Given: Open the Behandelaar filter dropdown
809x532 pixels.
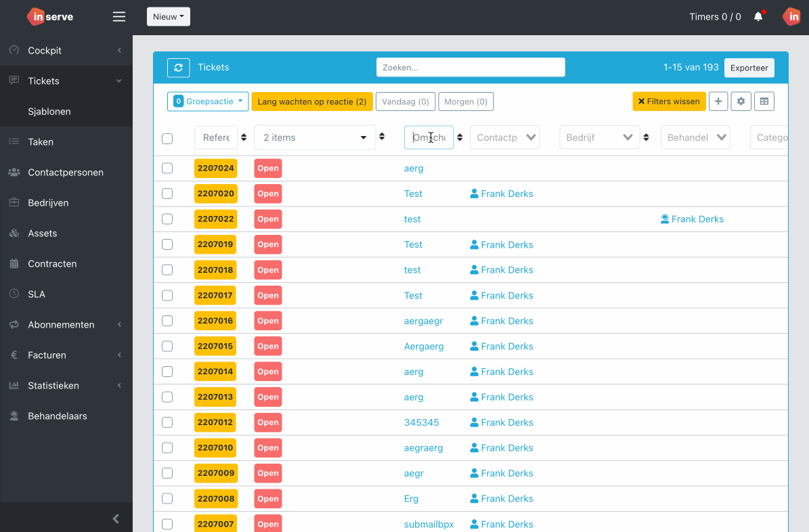Looking at the screenshot, I should coord(695,137).
